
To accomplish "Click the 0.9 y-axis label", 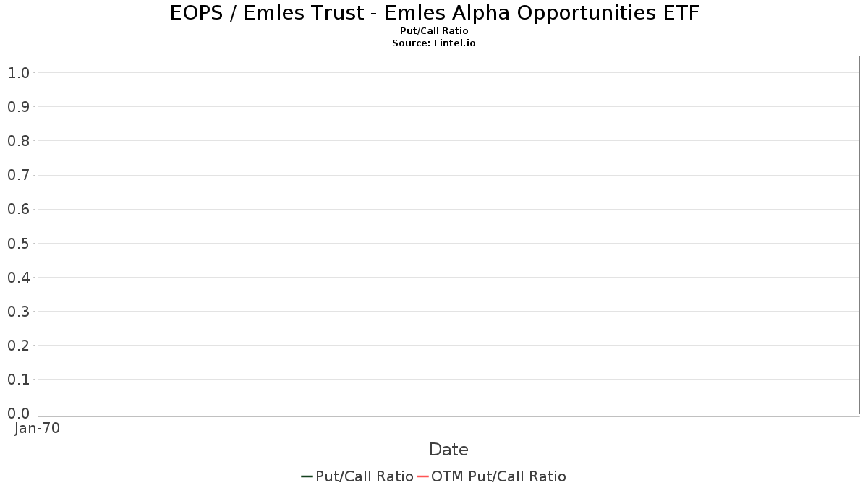I will pyautogui.click(x=18, y=107).
